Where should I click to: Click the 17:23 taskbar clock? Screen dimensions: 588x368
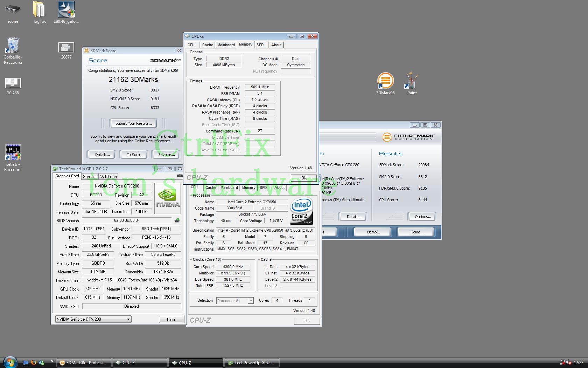click(x=578, y=363)
